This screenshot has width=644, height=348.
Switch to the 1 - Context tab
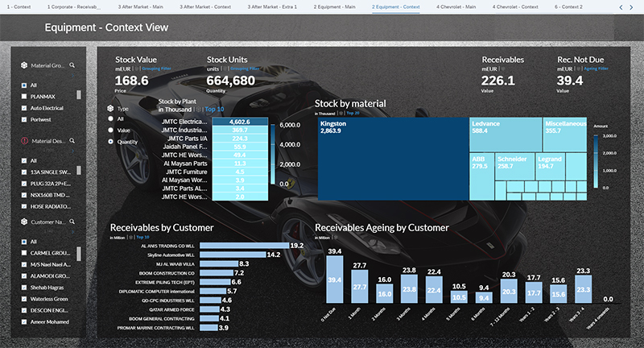tap(19, 7)
